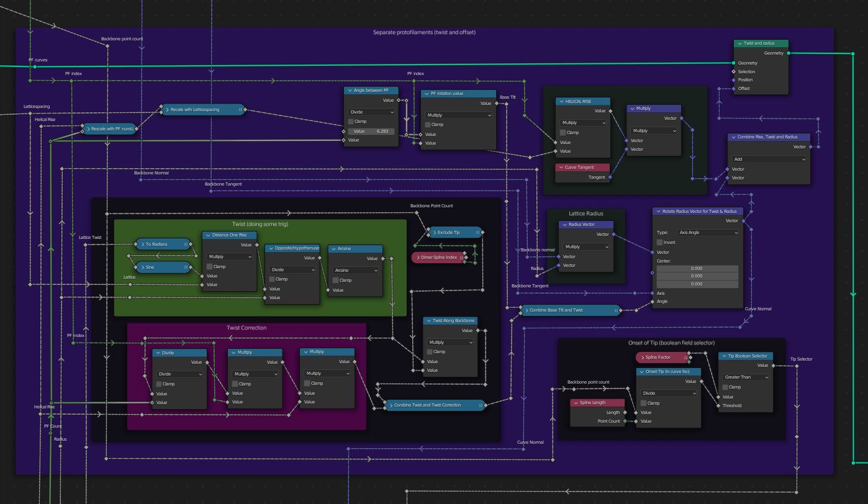This screenshot has height=504, width=868.
Task: Enable Clamp in Arcsine node
Action: pyautogui.click(x=335, y=280)
